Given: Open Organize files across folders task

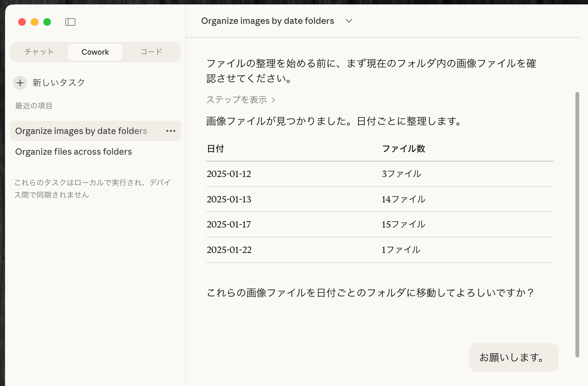Looking at the screenshot, I should click(x=73, y=152).
